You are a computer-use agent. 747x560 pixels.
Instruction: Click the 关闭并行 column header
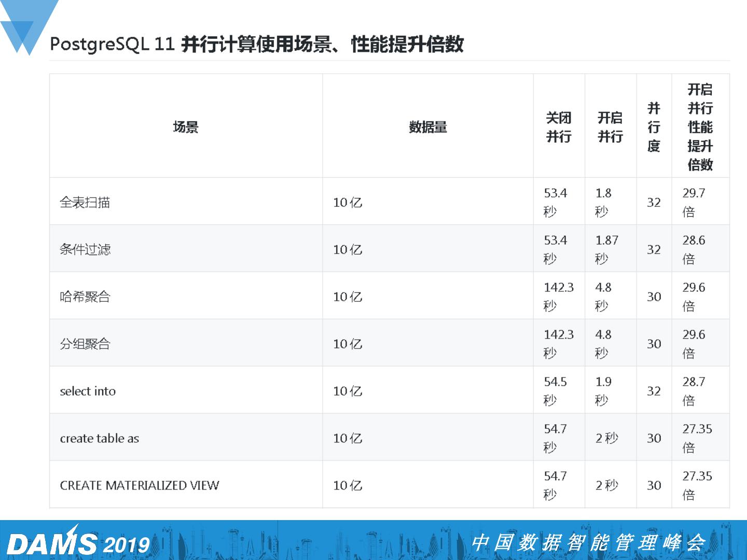[x=559, y=127]
